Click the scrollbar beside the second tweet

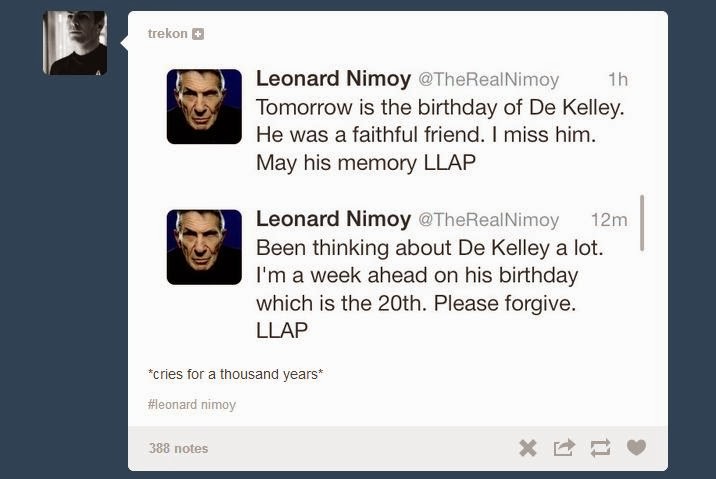coord(640,222)
